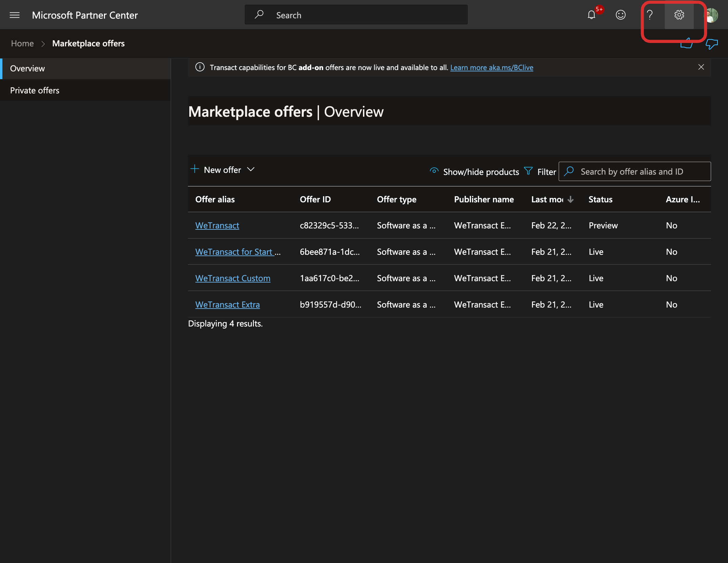Click the top search magnifier icon
Screen dimensions: 728x563
259,15
